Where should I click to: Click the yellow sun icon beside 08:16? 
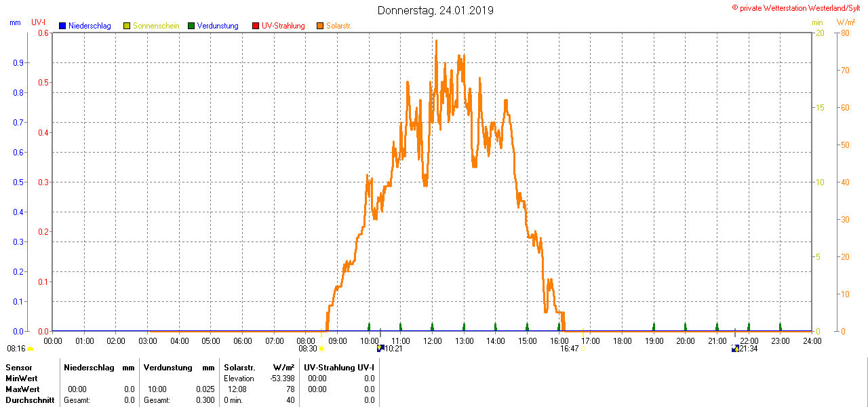click(x=30, y=349)
